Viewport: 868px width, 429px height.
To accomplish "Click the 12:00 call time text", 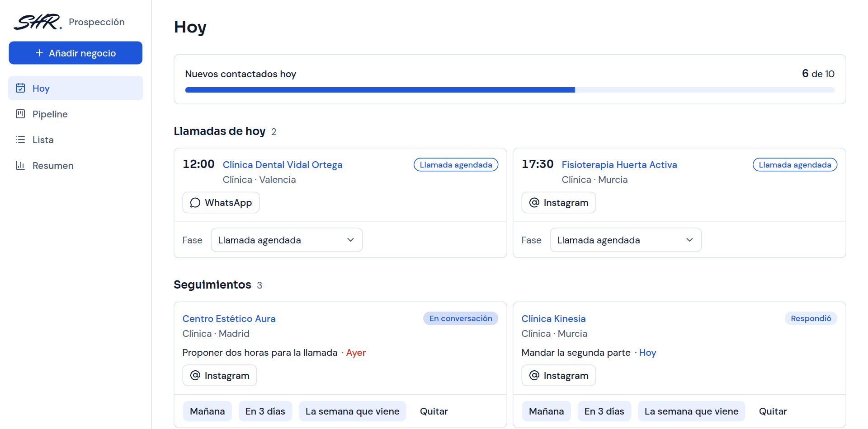I will coord(198,164).
